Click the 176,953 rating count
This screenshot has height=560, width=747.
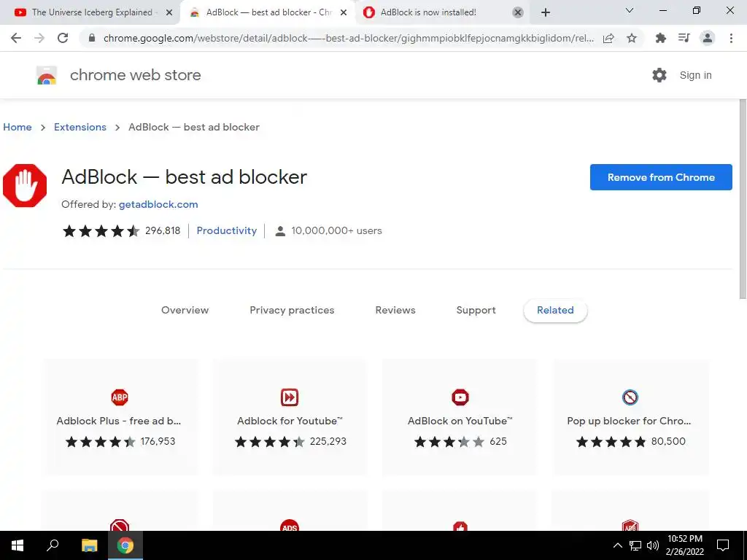tap(158, 441)
